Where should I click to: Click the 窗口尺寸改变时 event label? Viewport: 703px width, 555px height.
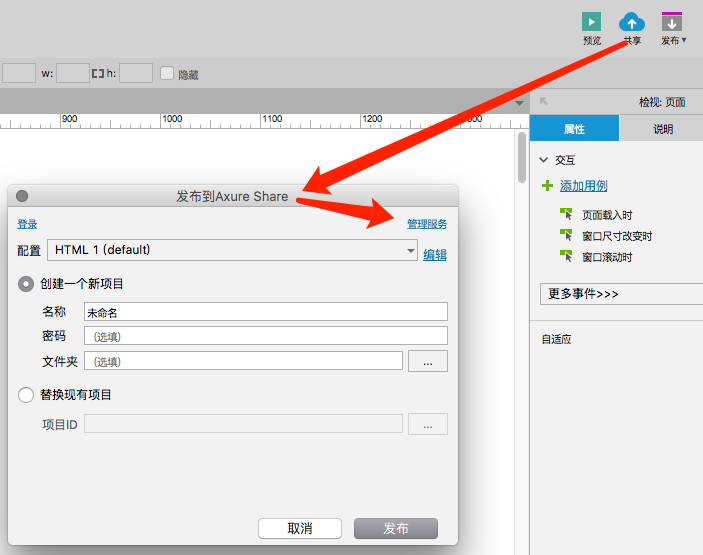point(617,236)
